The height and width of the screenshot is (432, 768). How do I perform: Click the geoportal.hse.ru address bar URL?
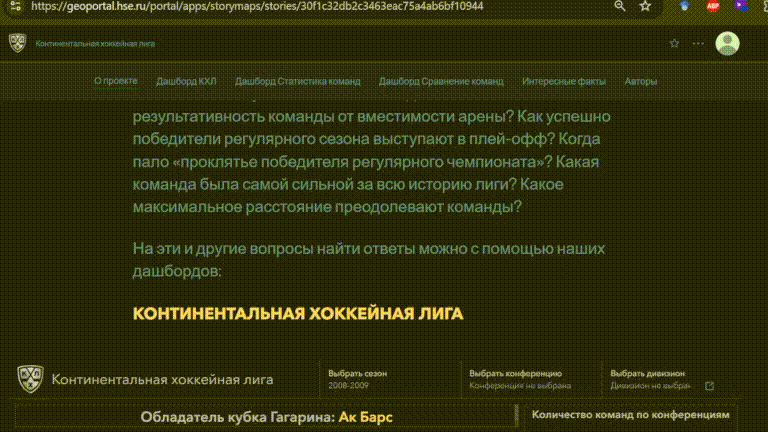tap(257, 6)
